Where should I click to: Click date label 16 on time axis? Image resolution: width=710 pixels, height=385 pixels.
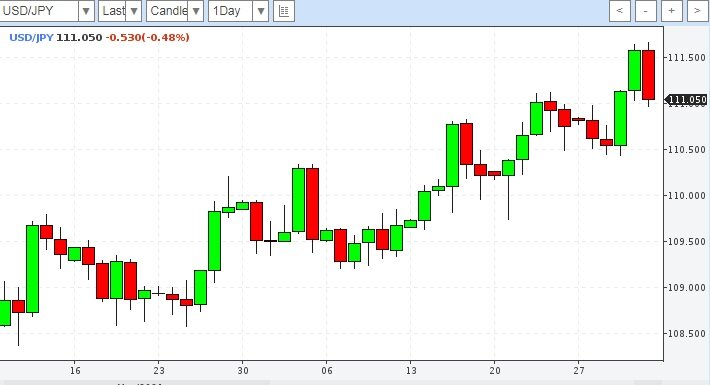(x=75, y=371)
